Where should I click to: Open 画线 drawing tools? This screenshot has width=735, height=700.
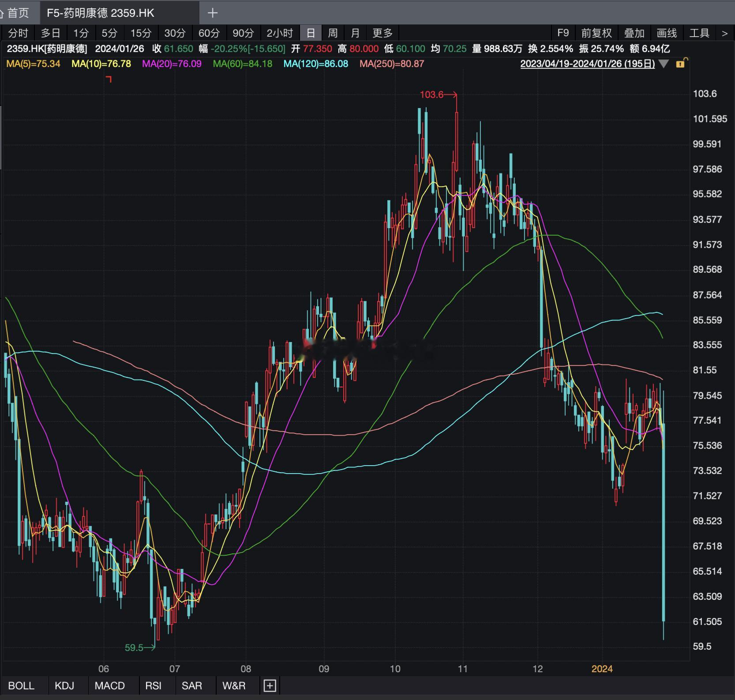point(666,33)
